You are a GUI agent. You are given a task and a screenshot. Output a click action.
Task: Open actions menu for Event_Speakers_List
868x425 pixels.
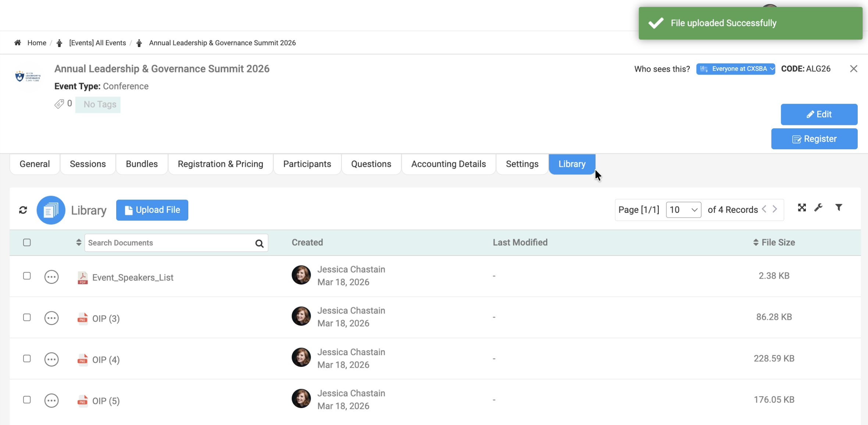coord(51,277)
